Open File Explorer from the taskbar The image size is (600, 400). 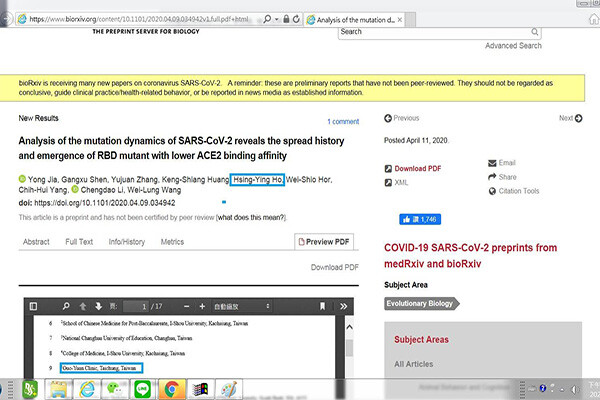pos(59,389)
